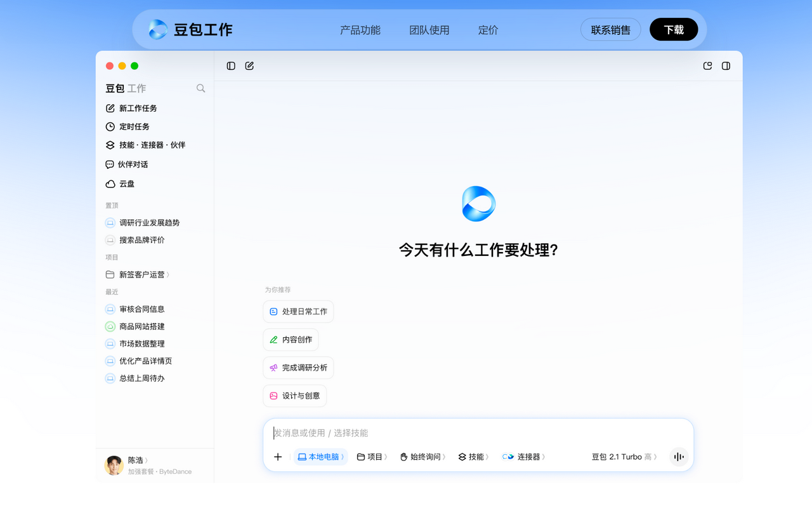Open the pinned task 搜索品牌评价
The width and height of the screenshot is (812, 508).
[135, 239]
